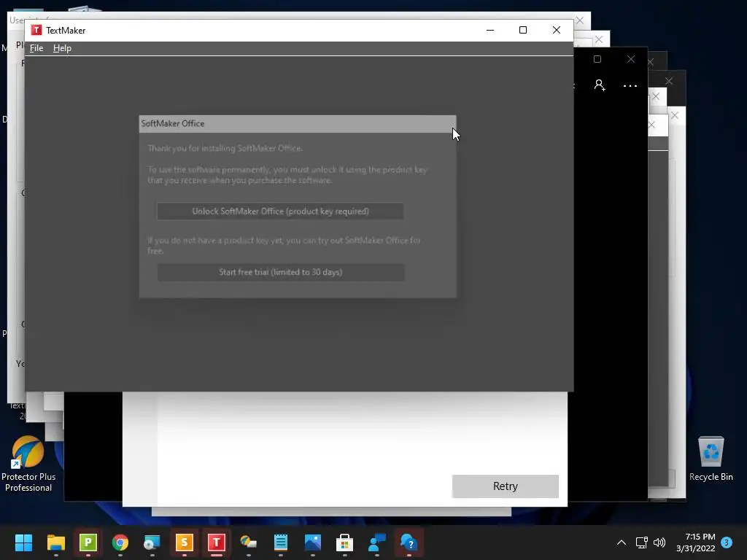Open the Help menu in TextMaker
Screen dimensions: 747x560
[x=62, y=48]
